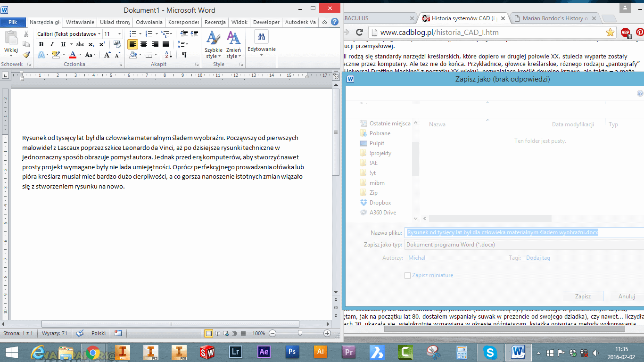Check the Zapisz miniaturę checkbox

[408, 275]
